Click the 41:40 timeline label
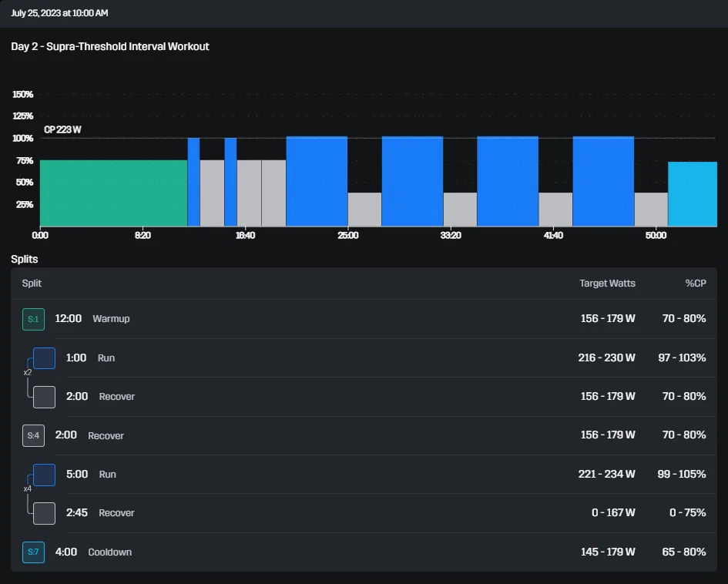Viewport: 728px width, 584px height. [553, 235]
